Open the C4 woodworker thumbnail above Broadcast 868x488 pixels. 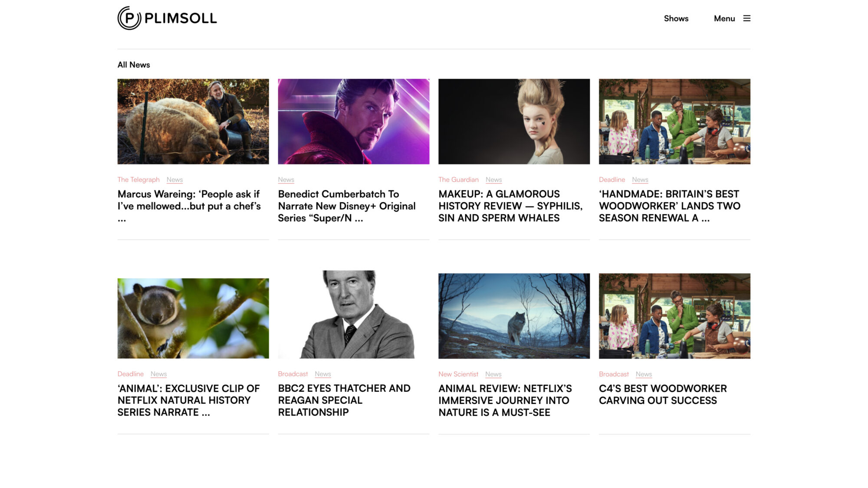pos(674,316)
